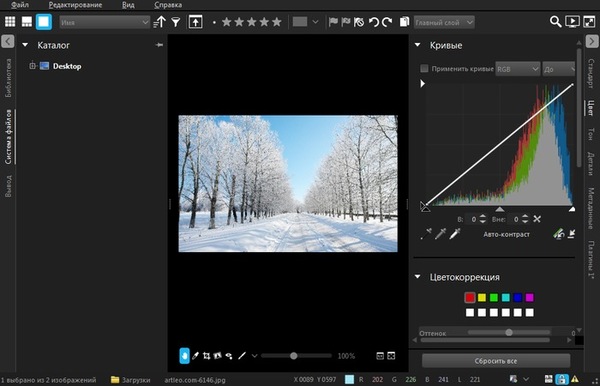Start slideshow with the play screen icon

tap(572, 22)
